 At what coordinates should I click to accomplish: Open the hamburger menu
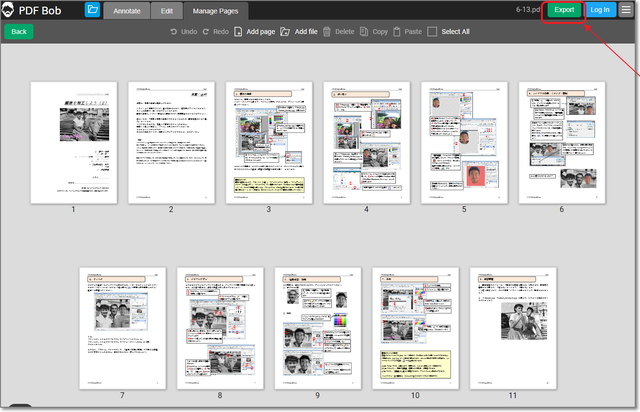pyautogui.click(x=626, y=10)
